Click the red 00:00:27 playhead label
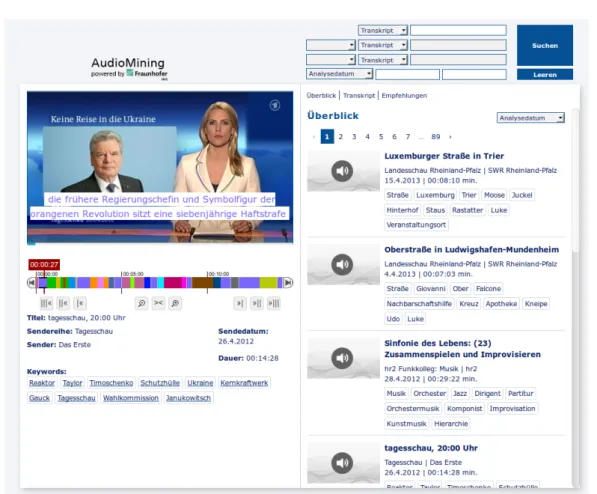The height and width of the screenshot is (494, 597). pos(44,264)
